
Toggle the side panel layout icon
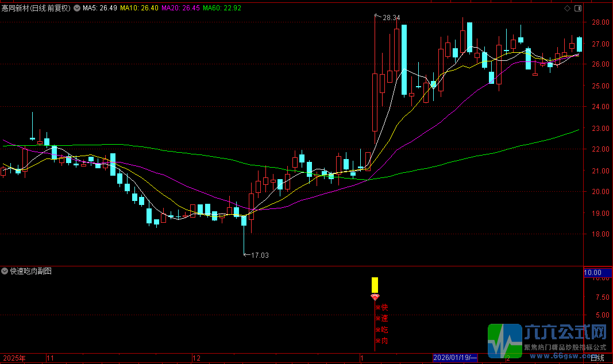tap(578, 8)
